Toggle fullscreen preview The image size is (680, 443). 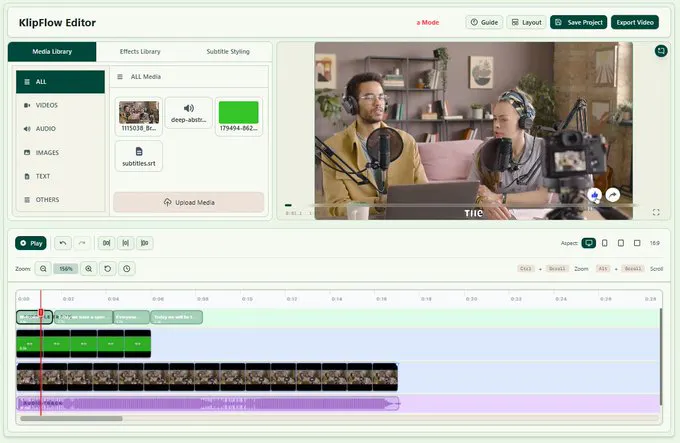[656, 212]
